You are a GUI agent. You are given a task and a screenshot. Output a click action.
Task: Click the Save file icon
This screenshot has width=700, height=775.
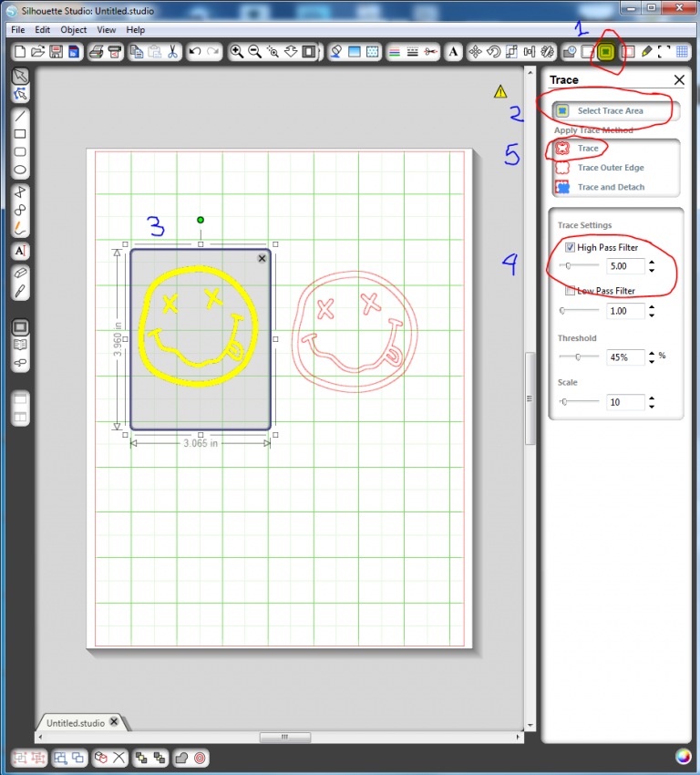(56, 52)
